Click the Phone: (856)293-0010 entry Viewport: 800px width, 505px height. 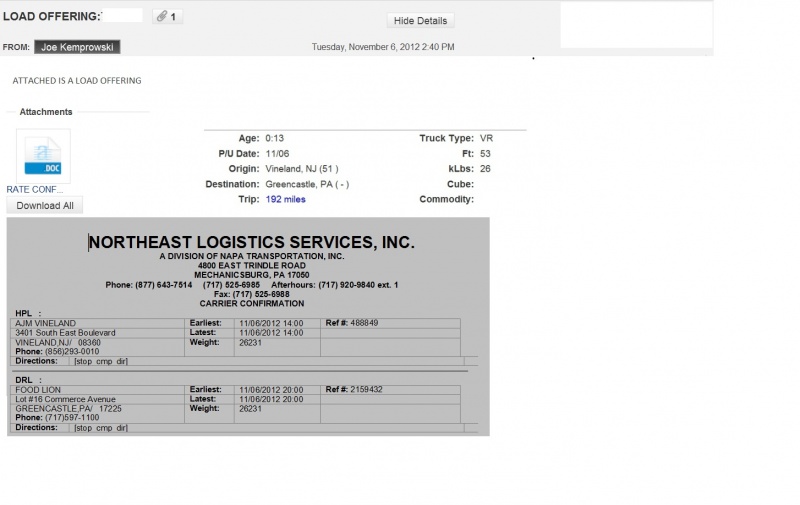click(57, 351)
